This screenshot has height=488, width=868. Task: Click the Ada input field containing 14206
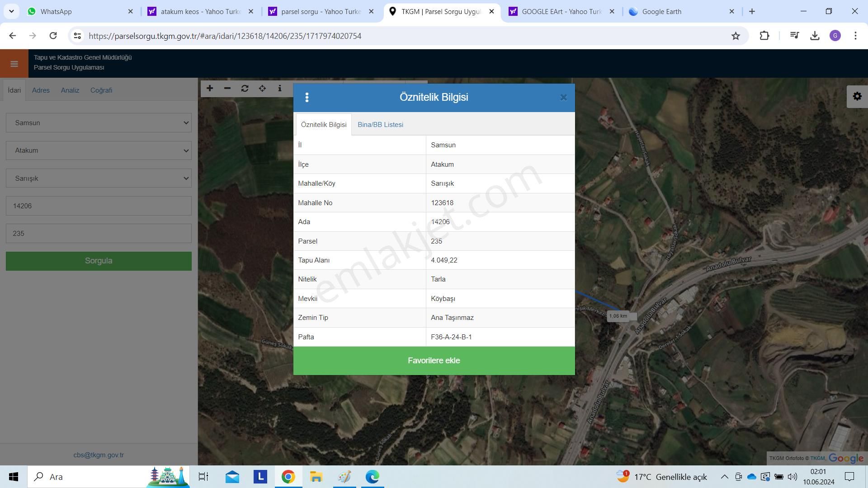tap(99, 206)
